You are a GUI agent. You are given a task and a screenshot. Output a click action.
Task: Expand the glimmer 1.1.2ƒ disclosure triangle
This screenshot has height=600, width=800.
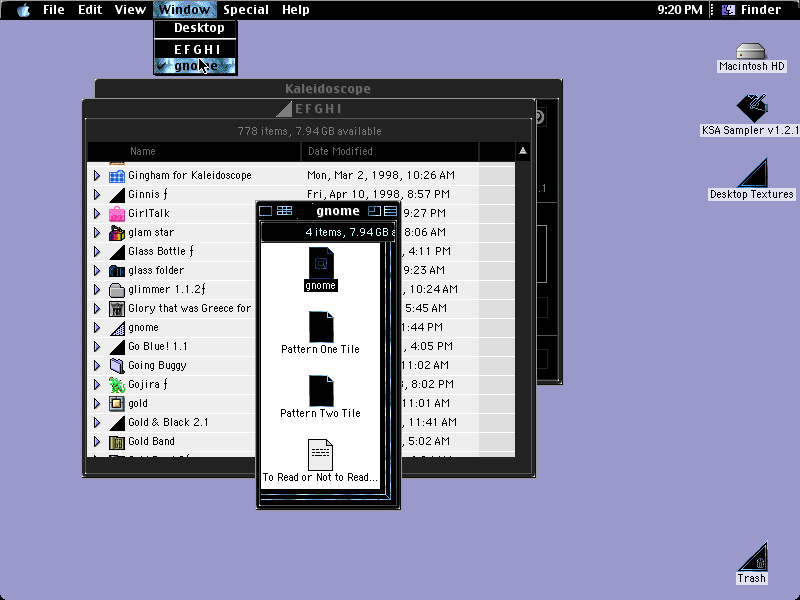(x=97, y=290)
